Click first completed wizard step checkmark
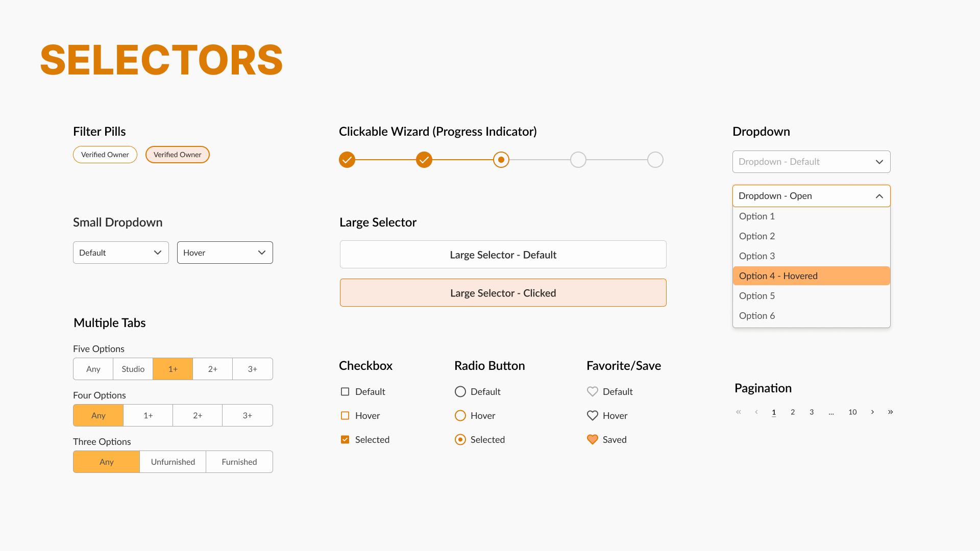 tap(347, 160)
